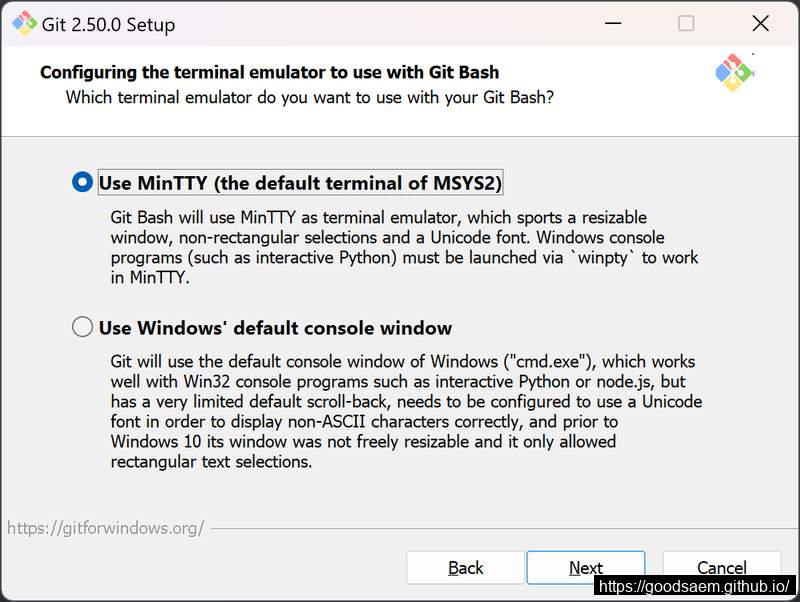Screen dimensions: 800x602
Task: Select the Use MinTTY radio button
Action: pos(82,182)
